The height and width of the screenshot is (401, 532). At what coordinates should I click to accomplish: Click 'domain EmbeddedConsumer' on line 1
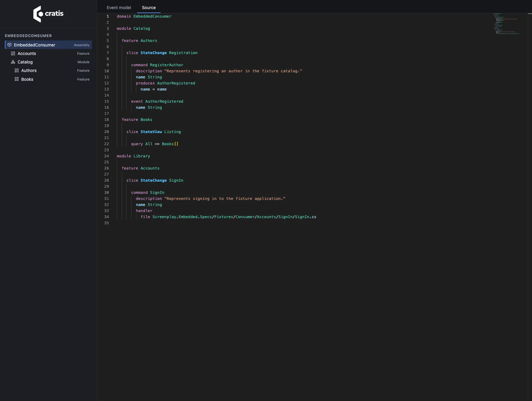point(144,16)
